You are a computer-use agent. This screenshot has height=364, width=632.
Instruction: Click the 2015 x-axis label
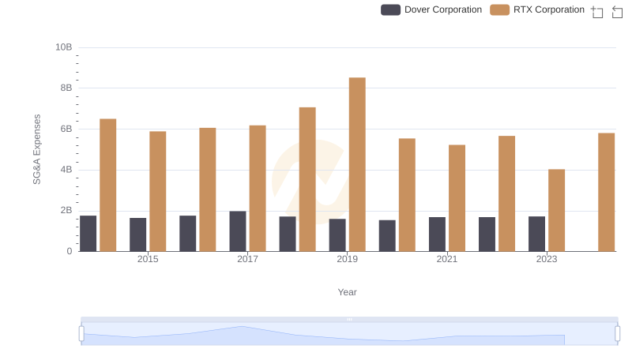tap(148, 259)
